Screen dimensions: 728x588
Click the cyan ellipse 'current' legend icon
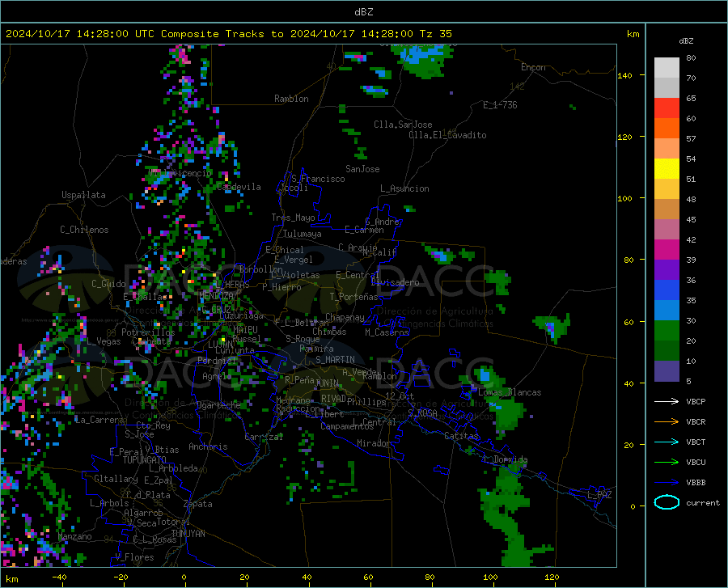[667, 502]
